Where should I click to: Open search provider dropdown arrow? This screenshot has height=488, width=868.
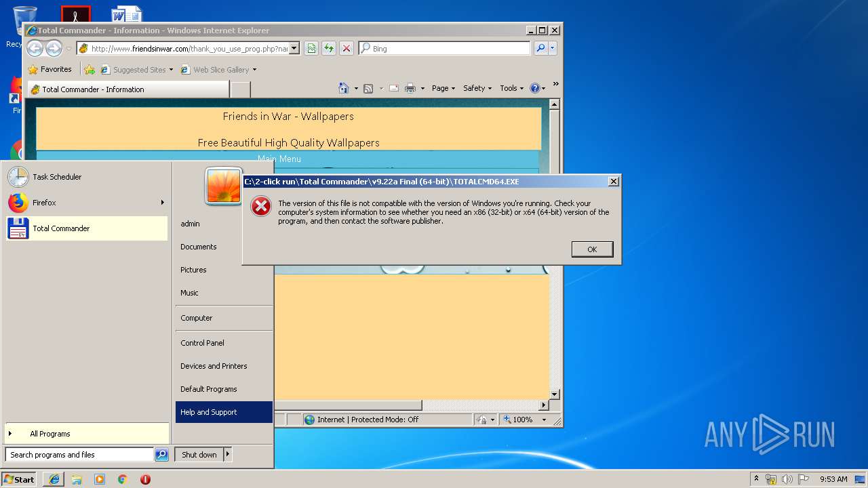pyautogui.click(x=553, y=48)
